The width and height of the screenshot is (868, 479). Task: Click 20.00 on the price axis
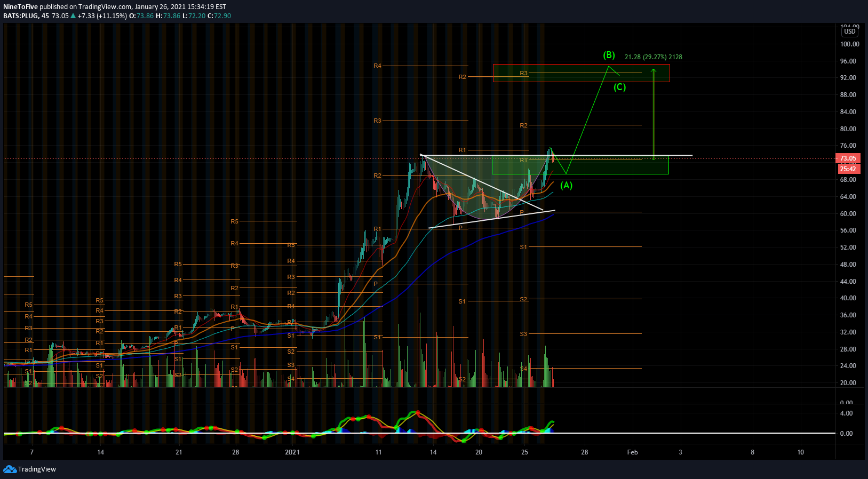848,383
